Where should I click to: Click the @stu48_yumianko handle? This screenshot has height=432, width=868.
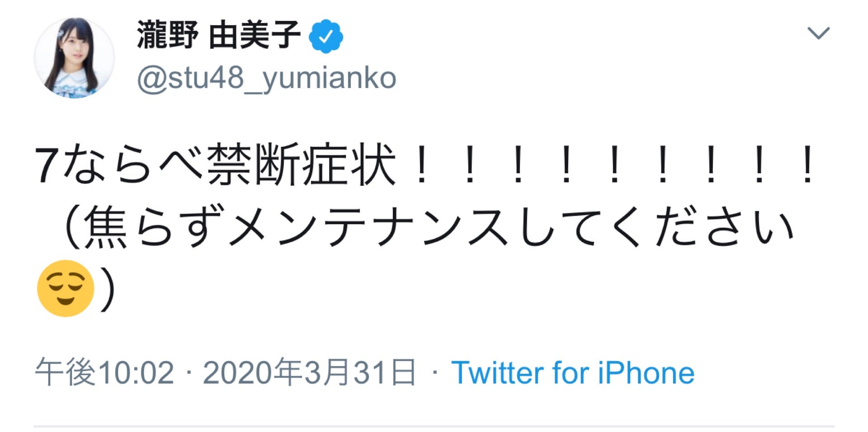pyautogui.click(x=267, y=78)
